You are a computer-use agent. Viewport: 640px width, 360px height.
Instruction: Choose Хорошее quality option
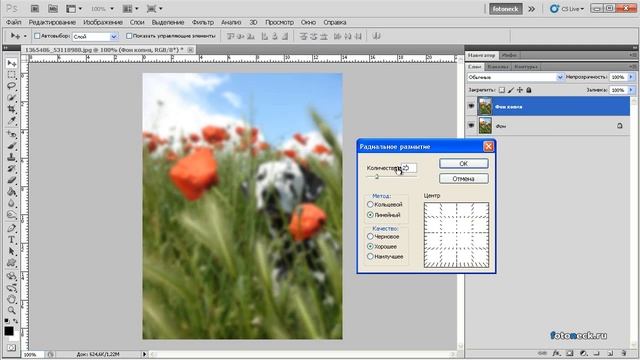[370, 247]
